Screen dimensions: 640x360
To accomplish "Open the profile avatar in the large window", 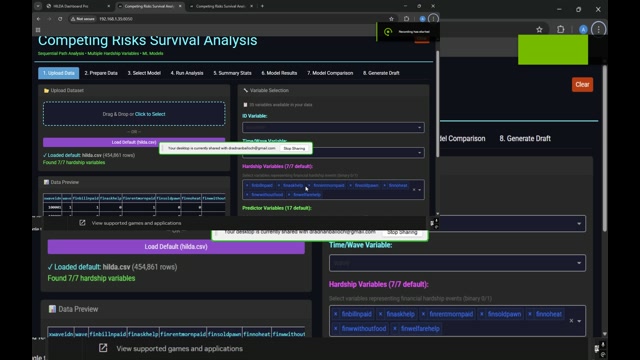I will click(x=583, y=29).
